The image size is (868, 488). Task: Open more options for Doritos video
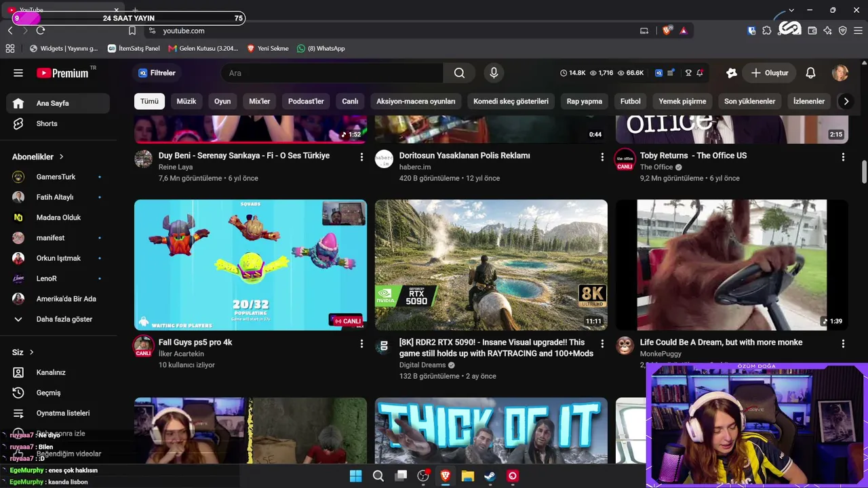tap(602, 157)
